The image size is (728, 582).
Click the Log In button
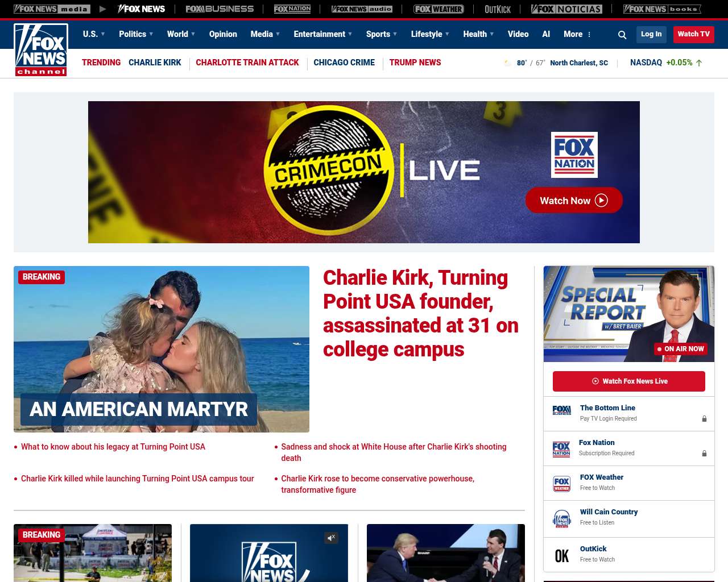point(651,34)
